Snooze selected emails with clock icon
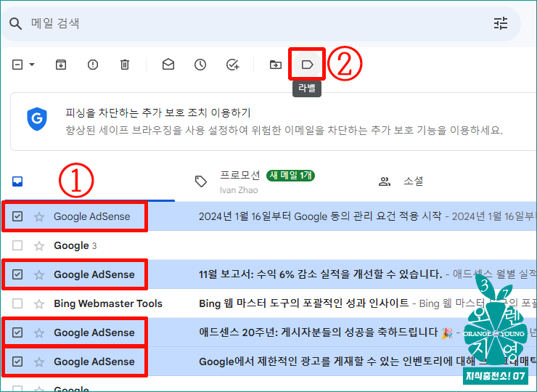Screen dimensions: 537x392 pyautogui.click(x=200, y=65)
